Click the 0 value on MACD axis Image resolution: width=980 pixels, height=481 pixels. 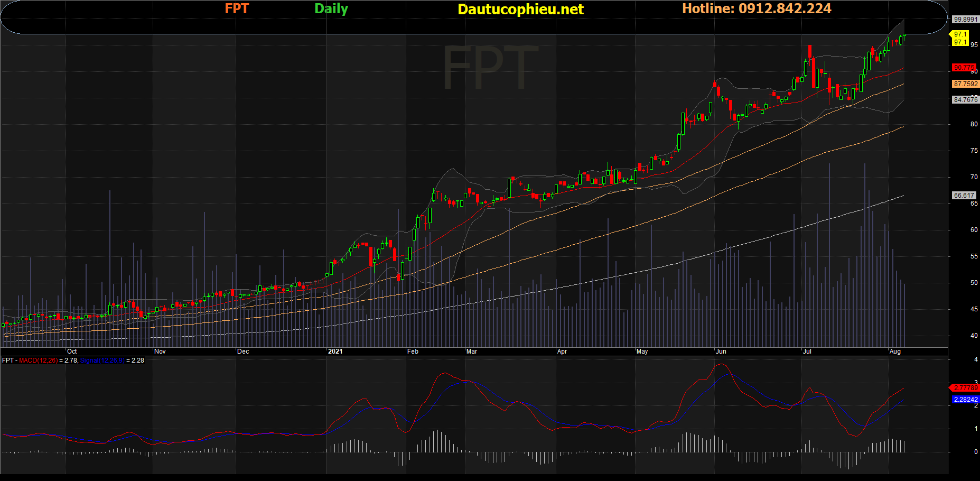click(976, 452)
